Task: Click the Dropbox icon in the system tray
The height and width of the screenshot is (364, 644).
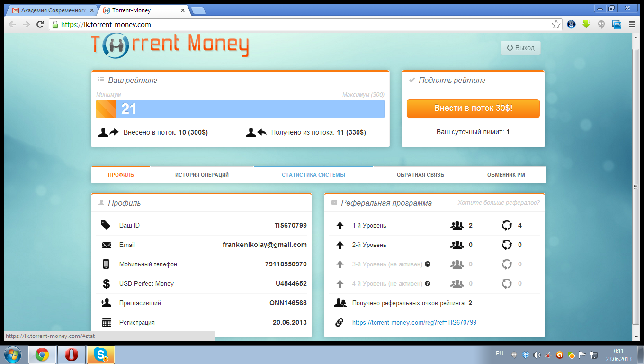Action: tap(526, 355)
